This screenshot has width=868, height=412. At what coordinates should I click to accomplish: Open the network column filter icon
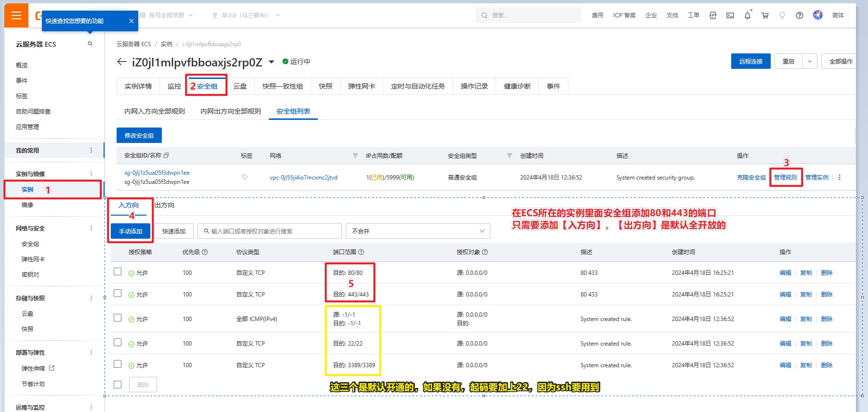pos(355,155)
